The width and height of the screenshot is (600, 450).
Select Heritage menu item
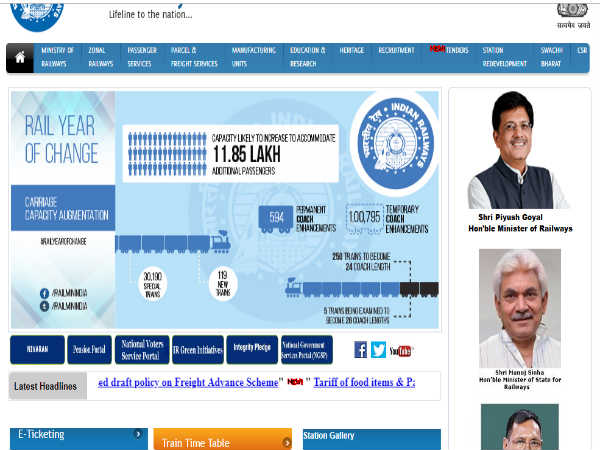352,51
